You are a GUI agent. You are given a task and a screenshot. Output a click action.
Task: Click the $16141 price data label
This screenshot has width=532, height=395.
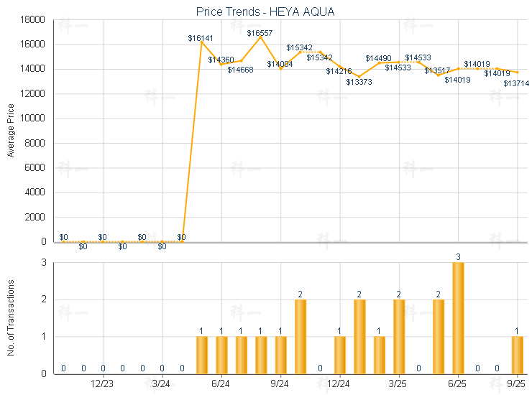point(201,37)
